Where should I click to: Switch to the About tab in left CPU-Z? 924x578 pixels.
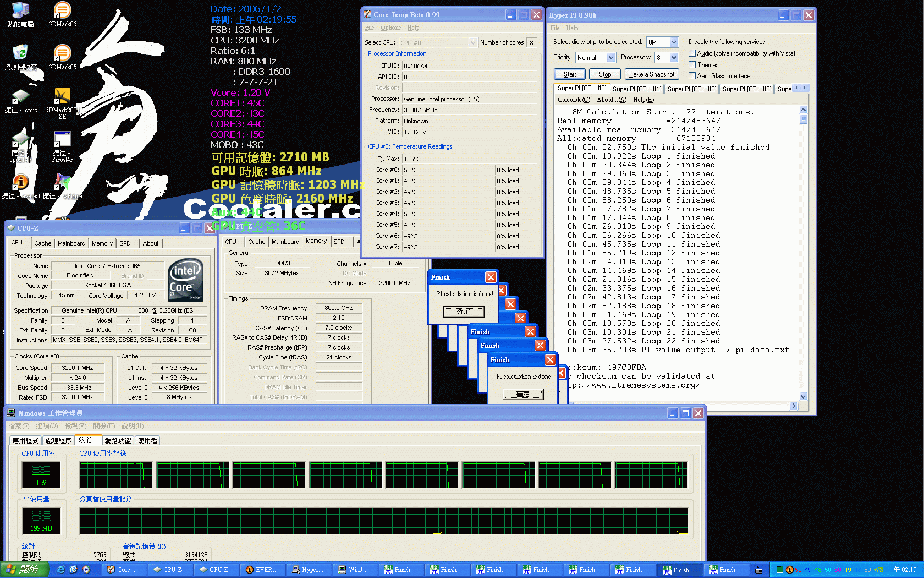(x=151, y=243)
